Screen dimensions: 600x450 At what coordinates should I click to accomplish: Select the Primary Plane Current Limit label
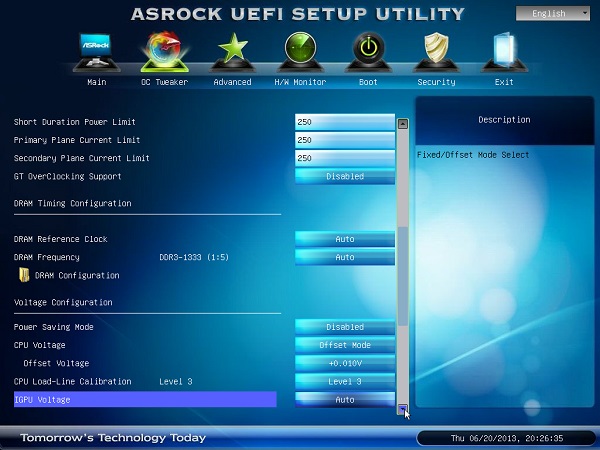pyautogui.click(x=77, y=140)
